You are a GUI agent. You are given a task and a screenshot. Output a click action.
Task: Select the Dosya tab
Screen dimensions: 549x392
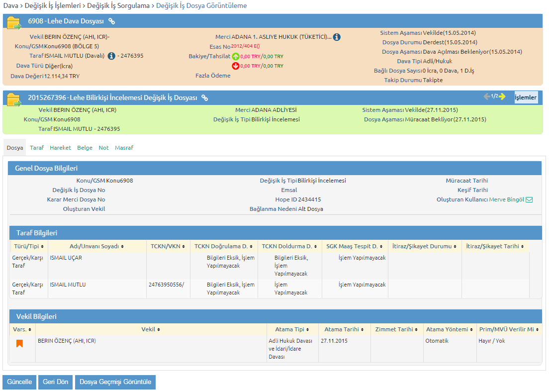coord(15,148)
